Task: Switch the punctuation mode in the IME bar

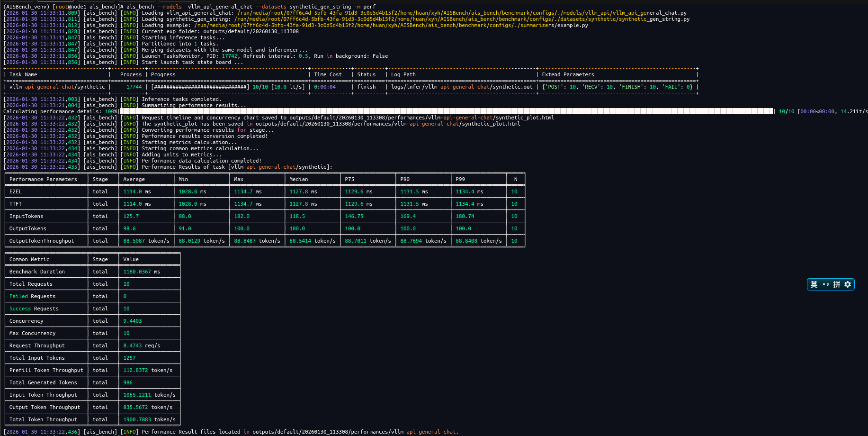Action: pyautogui.click(x=825, y=284)
